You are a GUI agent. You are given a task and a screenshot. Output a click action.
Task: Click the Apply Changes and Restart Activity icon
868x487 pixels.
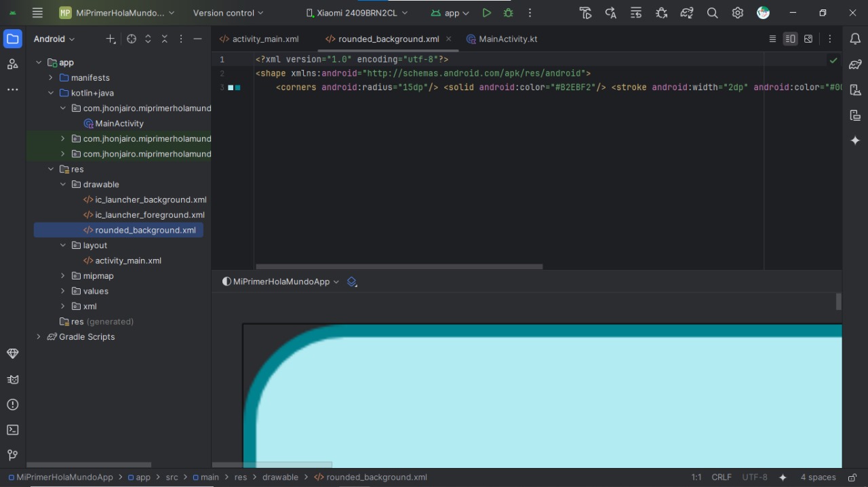tap(610, 13)
